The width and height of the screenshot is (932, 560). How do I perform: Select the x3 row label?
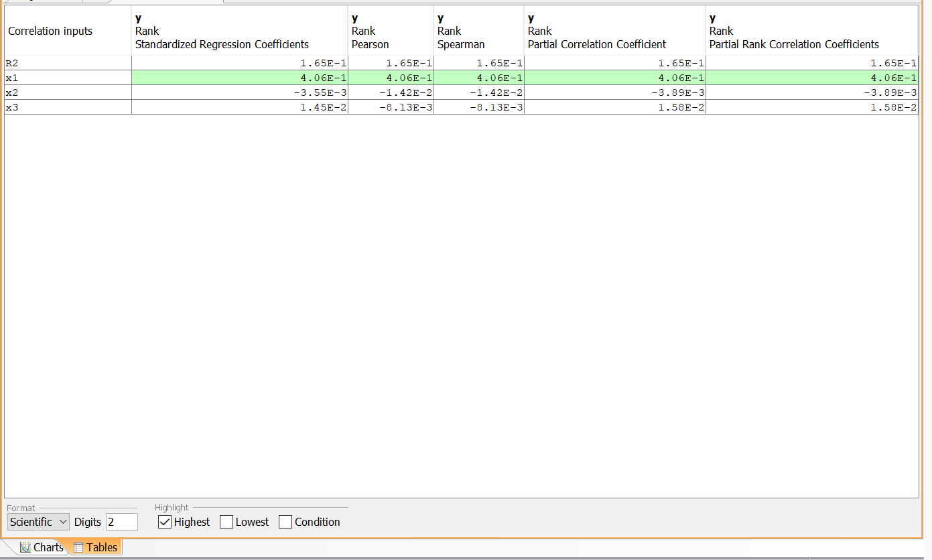coord(68,107)
